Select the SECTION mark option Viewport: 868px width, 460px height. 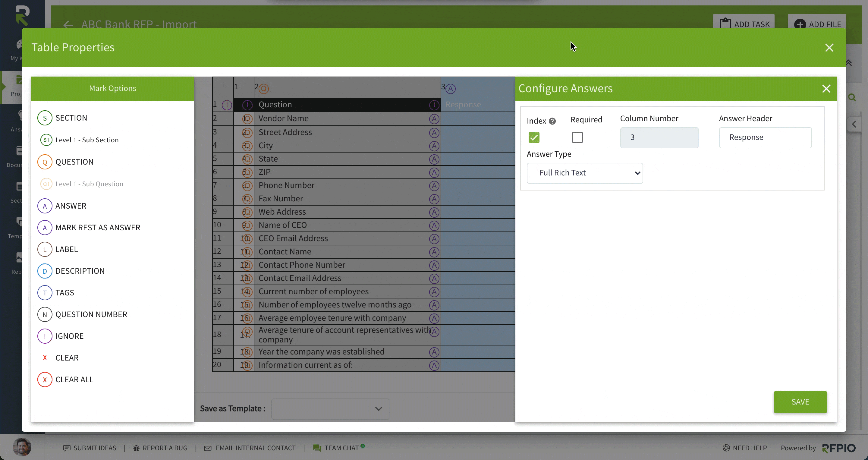pos(62,118)
